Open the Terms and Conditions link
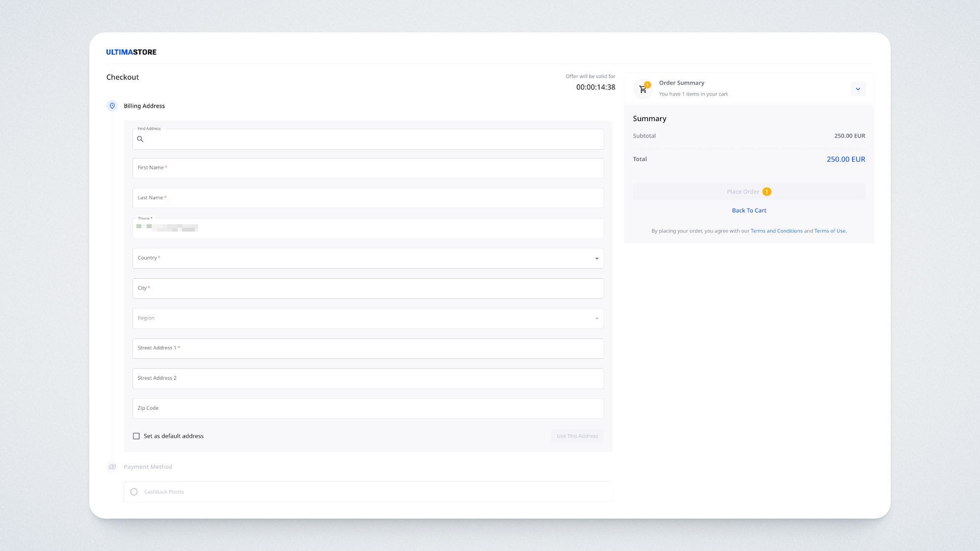 (x=776, y=231)
